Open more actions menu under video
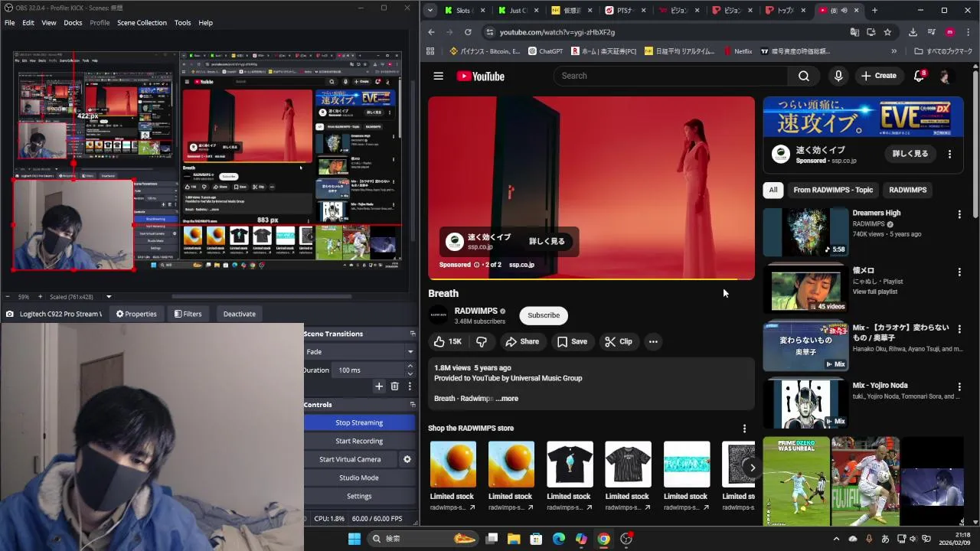Viewport: 980px width, 551px height. (653, 341)
